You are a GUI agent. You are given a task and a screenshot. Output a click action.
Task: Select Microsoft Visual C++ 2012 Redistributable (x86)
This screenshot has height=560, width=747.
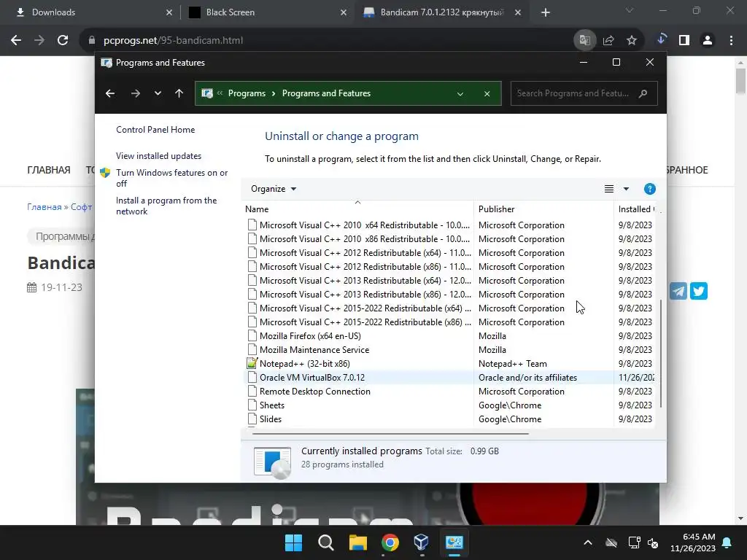(x=450, y=267)
